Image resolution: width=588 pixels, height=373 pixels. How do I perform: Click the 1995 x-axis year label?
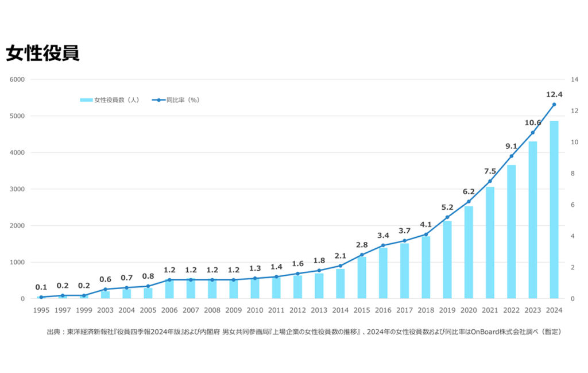[41, 310]
